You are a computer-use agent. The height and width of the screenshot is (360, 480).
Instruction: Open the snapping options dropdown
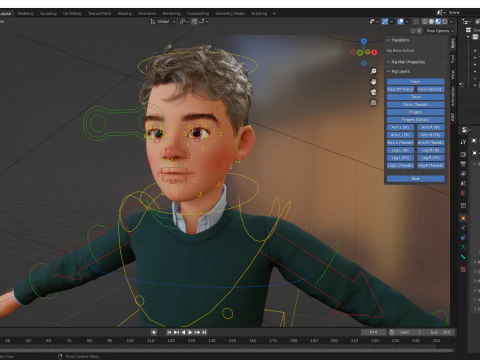click(204, 22)
